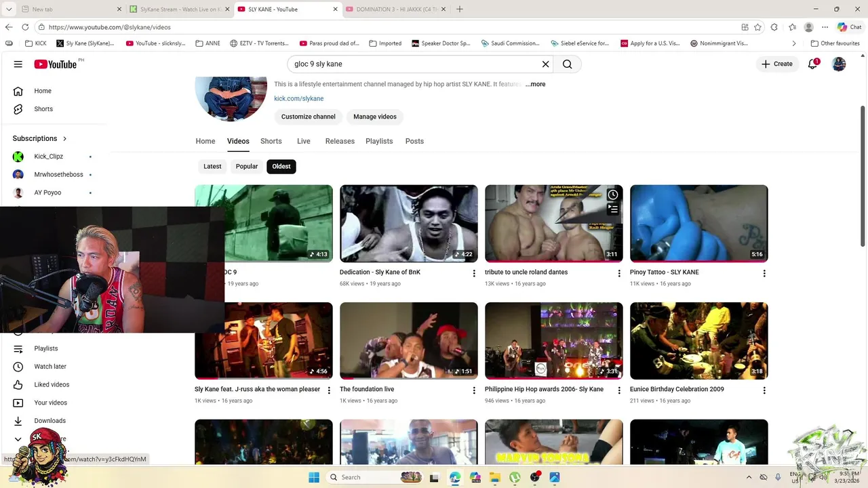Switch to the channel Shorts tab

coord(271,141)
